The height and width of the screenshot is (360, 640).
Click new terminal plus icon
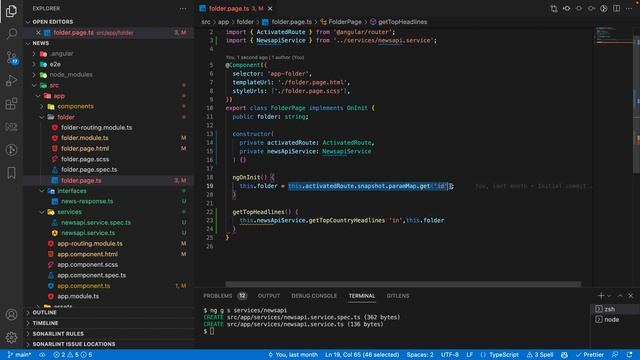600,296
